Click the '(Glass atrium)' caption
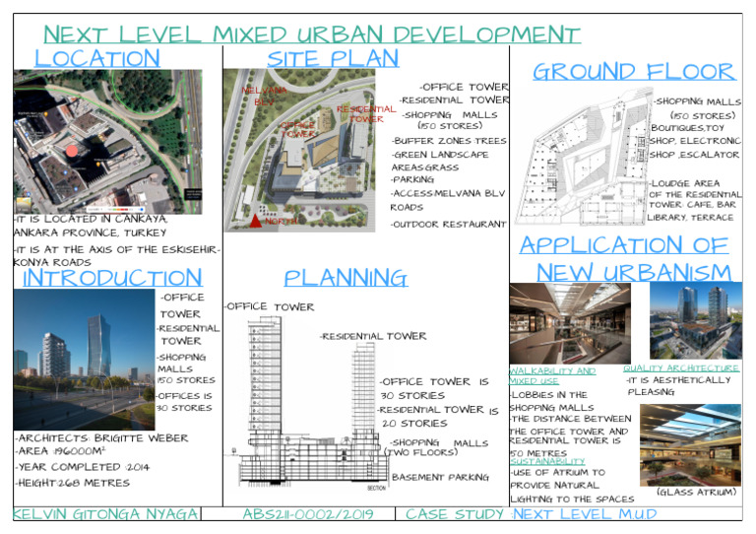This screenshot has height=534, width=756. pos(697,492)
